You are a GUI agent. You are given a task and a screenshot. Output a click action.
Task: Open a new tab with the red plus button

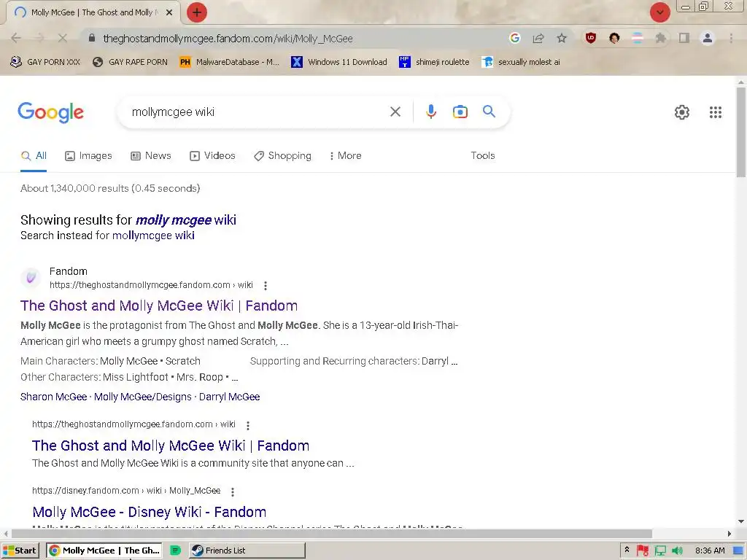tap(197, 12)
